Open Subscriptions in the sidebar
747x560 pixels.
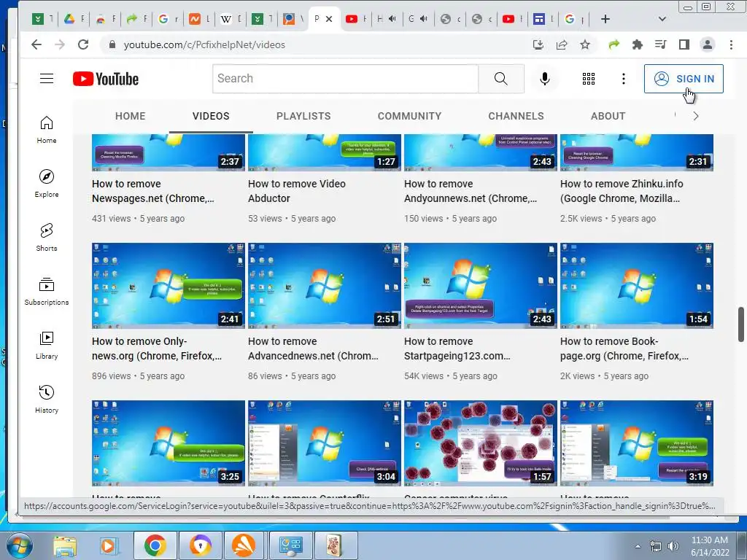tap(46, 292)
